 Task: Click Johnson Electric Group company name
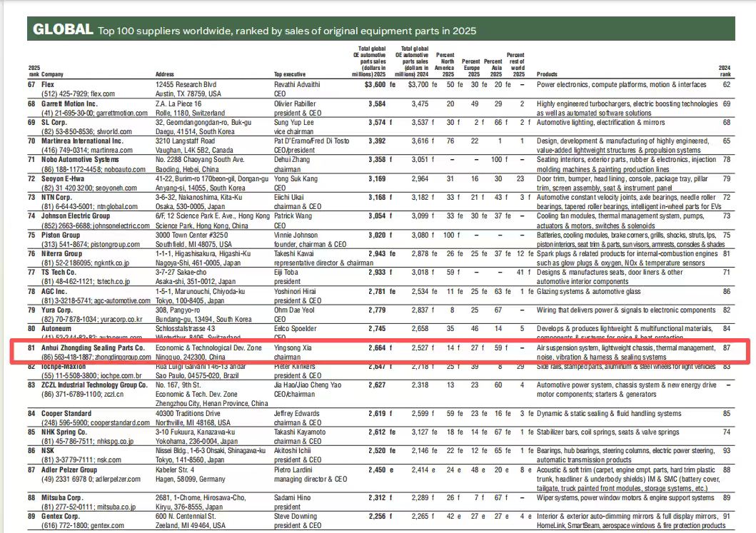coord(76,216)
